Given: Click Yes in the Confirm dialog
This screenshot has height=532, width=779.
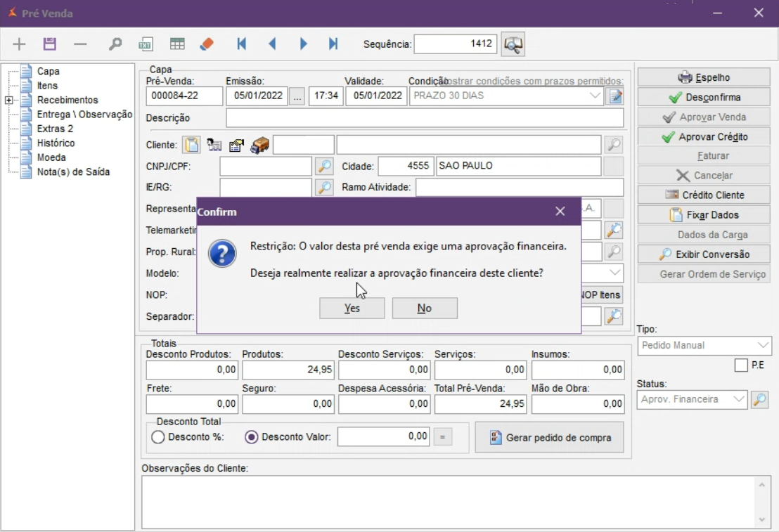Looking at the screenshot, I should (x=352, y=309).
